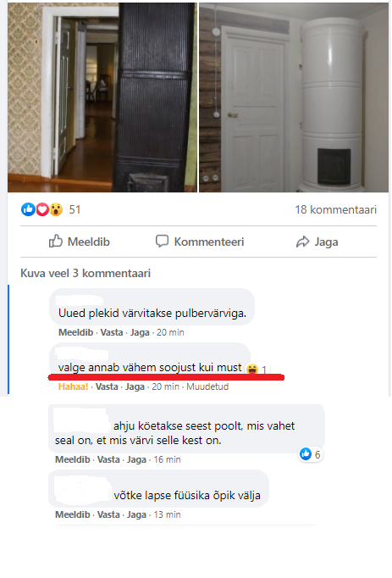Click the thumbs-up icon beside Meeldib
This screenshot has height=578, width=392.
tap(56, 241)
